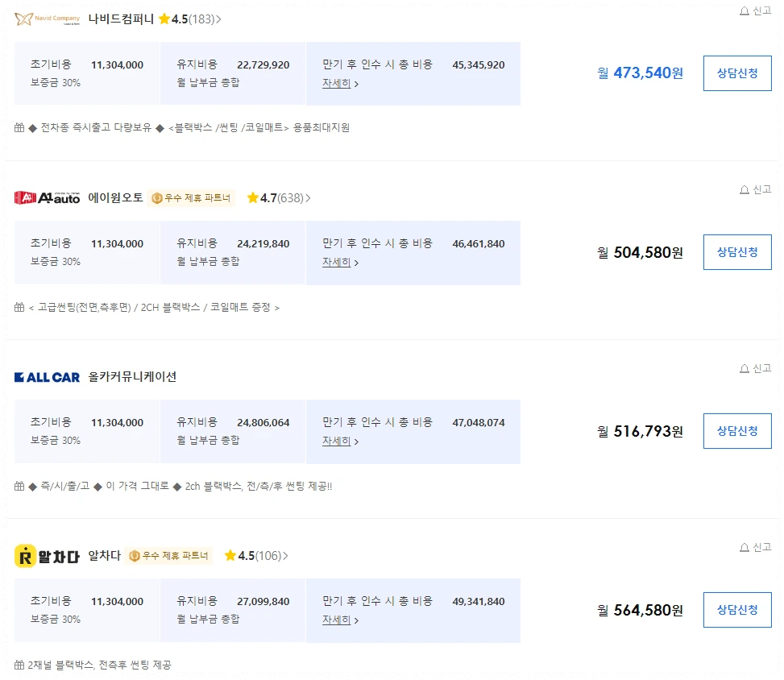Expand 자세히 details for 에이원오토
784x680 pixels.
pos(338,262)
